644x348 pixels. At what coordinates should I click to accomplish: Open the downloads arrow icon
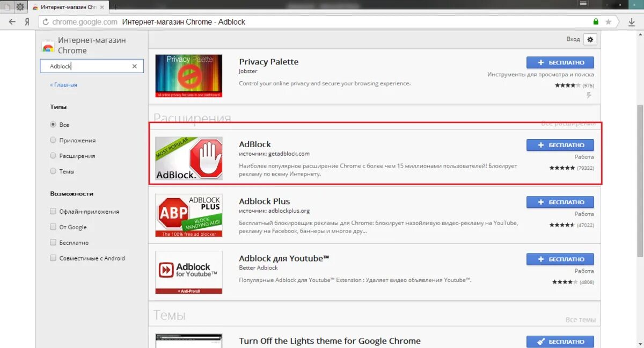[632, 22]
